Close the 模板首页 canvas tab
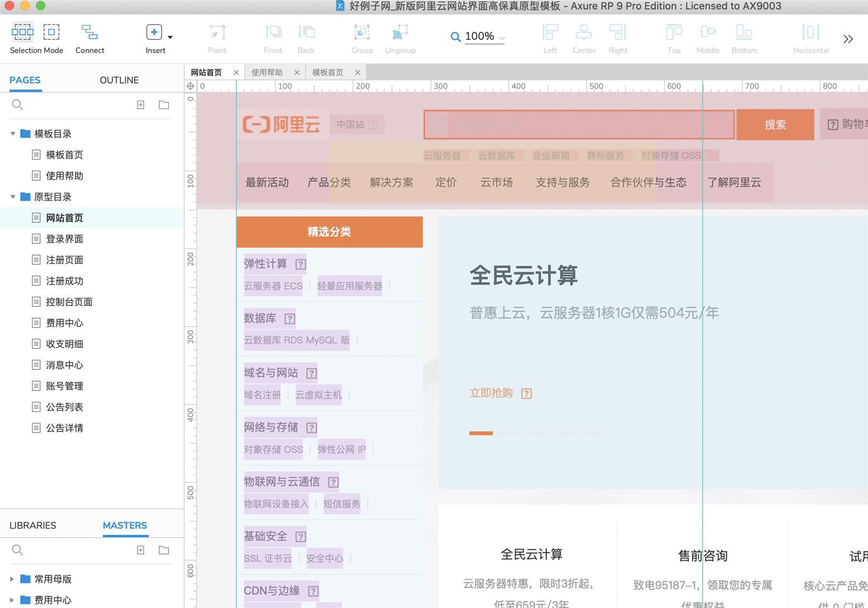This screenshot has width=868, height=608. pos(358,72)
